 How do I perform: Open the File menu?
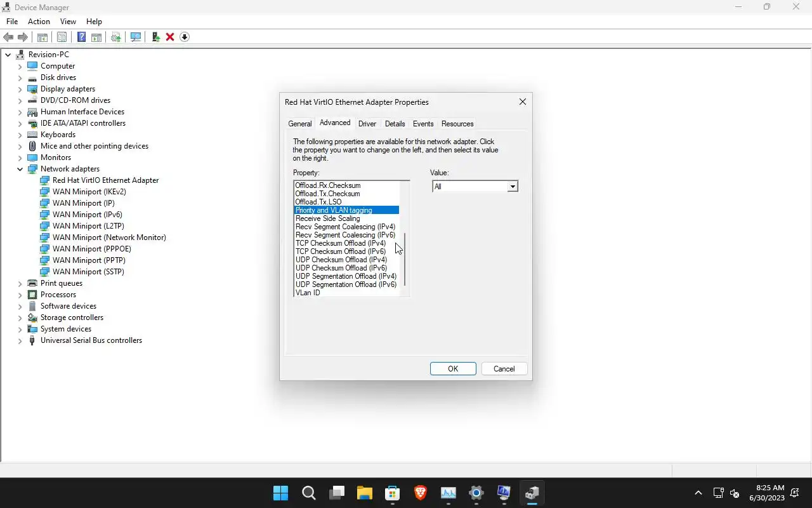tap(12, 21)
